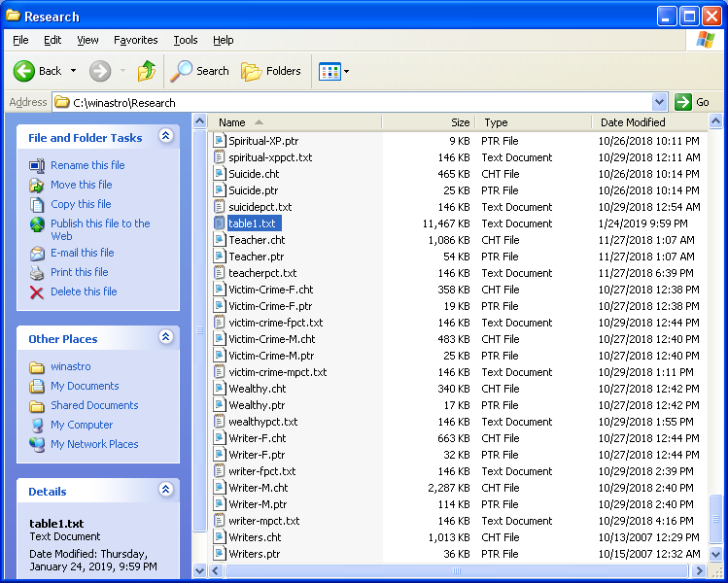Select the file named writer-mpct.txt
The width and height of the screenshot is (728, 583).
click(x=264, y=521)
